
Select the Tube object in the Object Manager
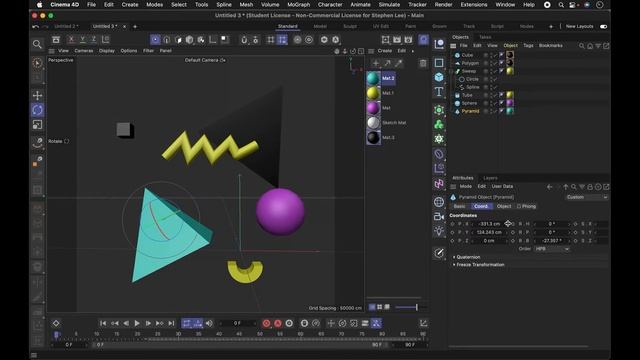click(x=467, y=95)
